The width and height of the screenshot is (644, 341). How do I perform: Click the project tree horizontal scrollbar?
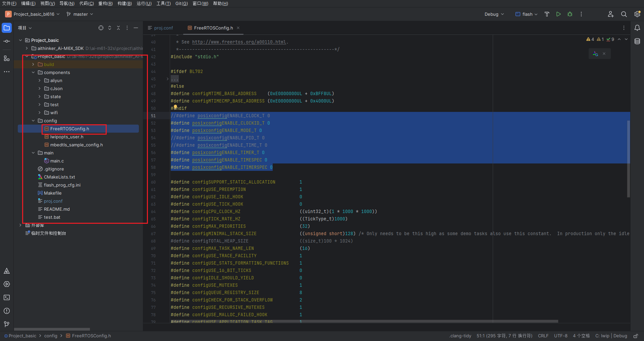[52, 329]
